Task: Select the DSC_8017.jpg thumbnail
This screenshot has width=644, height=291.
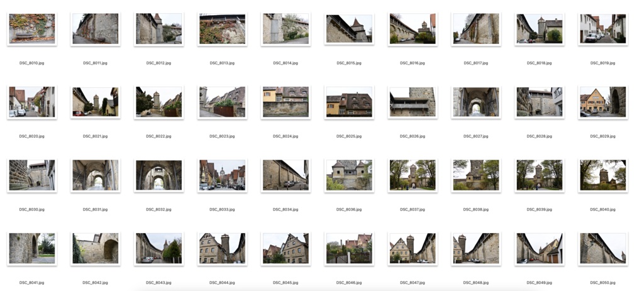Action: pyautogui.click(x=476, y=29)
